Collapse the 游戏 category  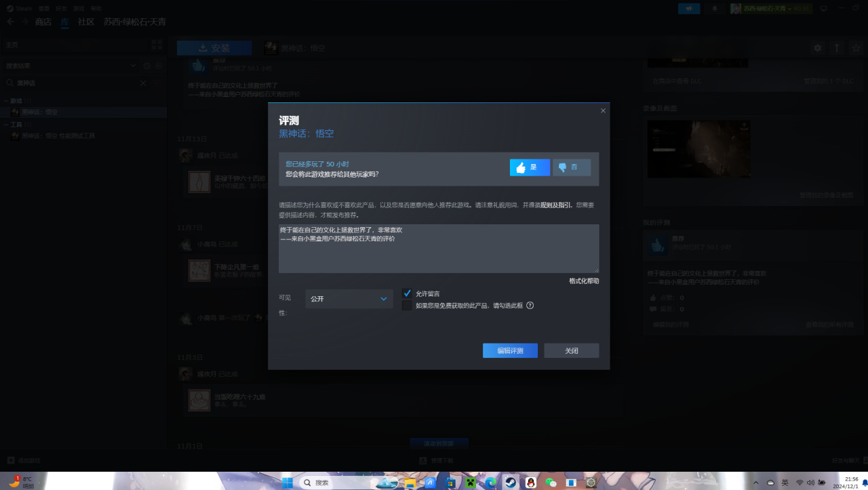pos(6,101)
